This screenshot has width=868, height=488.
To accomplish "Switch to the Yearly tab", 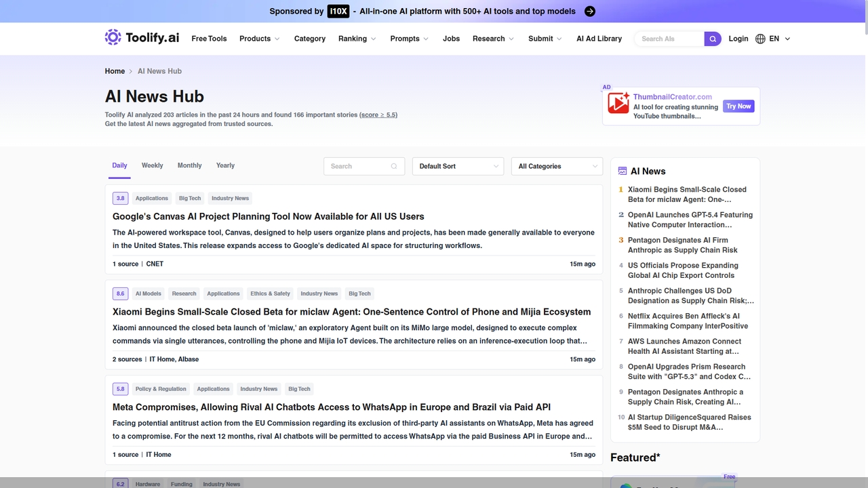I will 225,165.
